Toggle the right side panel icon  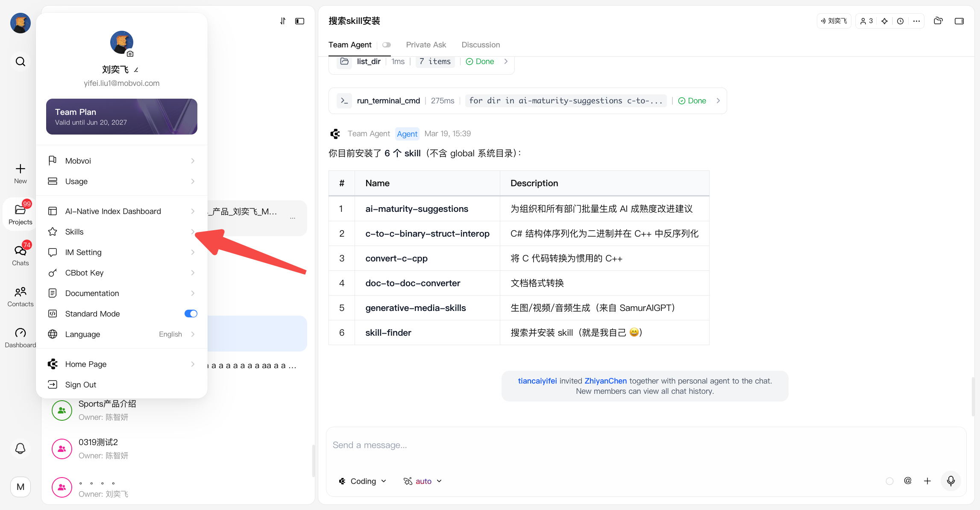959,21
